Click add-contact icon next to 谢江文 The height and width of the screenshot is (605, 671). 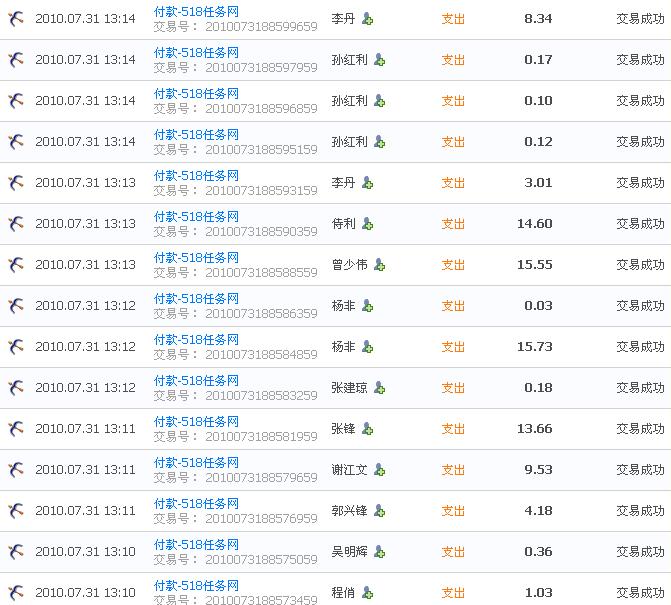tap(379, 470)
